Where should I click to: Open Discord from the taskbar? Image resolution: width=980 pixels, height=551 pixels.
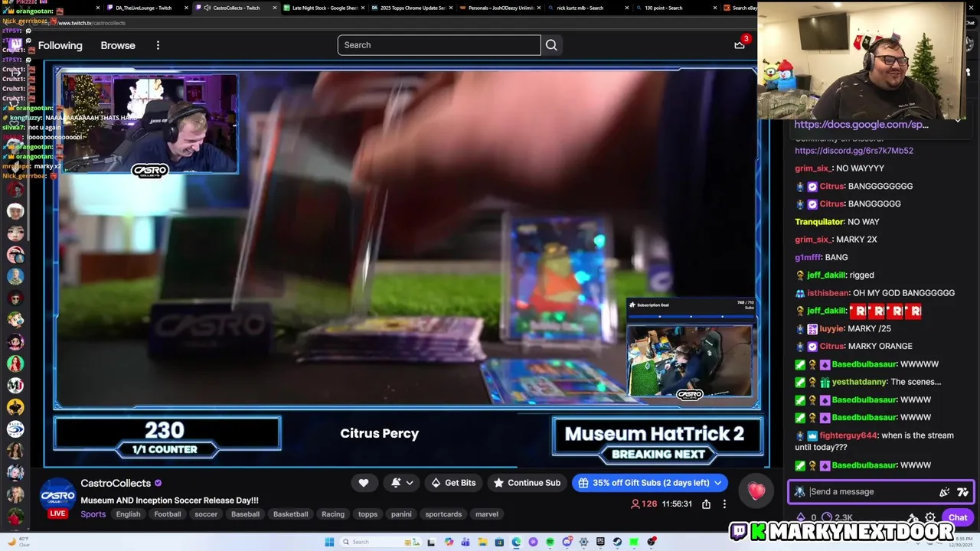tap(567, 542)
